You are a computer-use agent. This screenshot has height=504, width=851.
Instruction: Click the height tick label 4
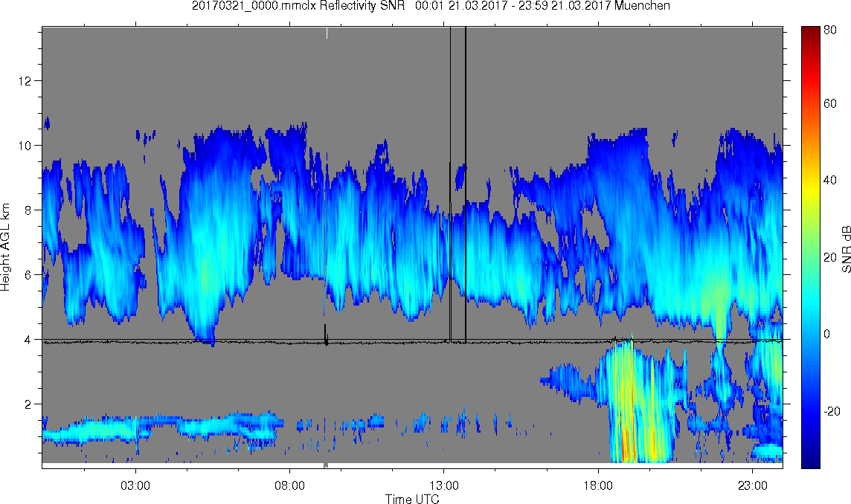click(x=28, y=340)
